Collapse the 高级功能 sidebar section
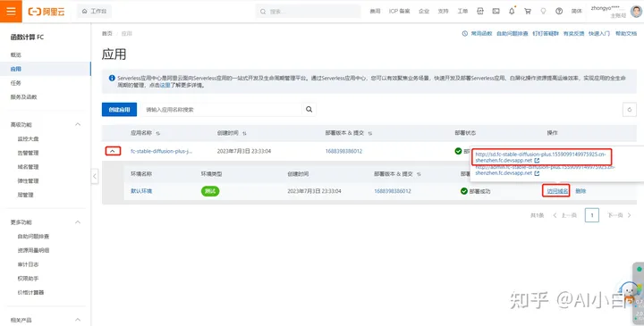 tap(78, 124)
